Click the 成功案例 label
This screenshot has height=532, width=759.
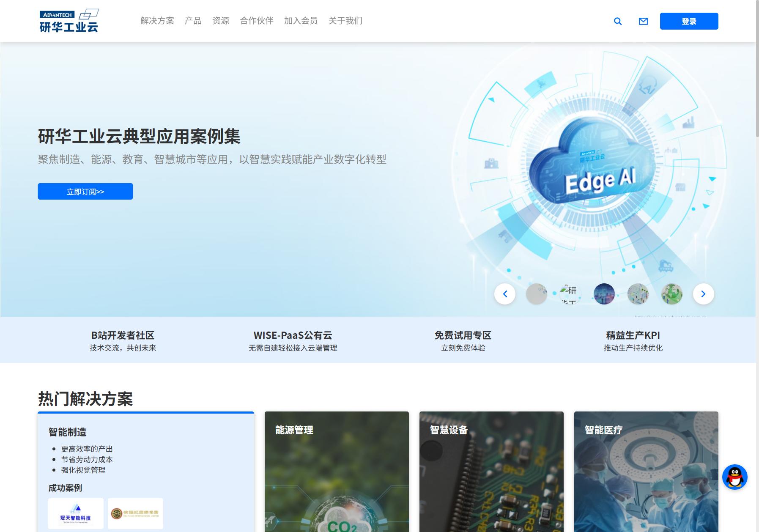(x=65, y=488)
